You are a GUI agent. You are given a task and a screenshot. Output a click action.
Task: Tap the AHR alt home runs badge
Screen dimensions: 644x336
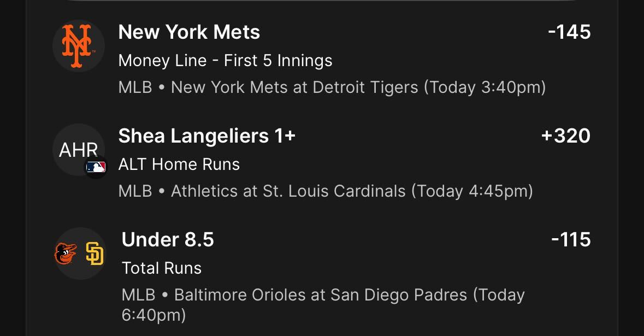click(x=79, y=150)
